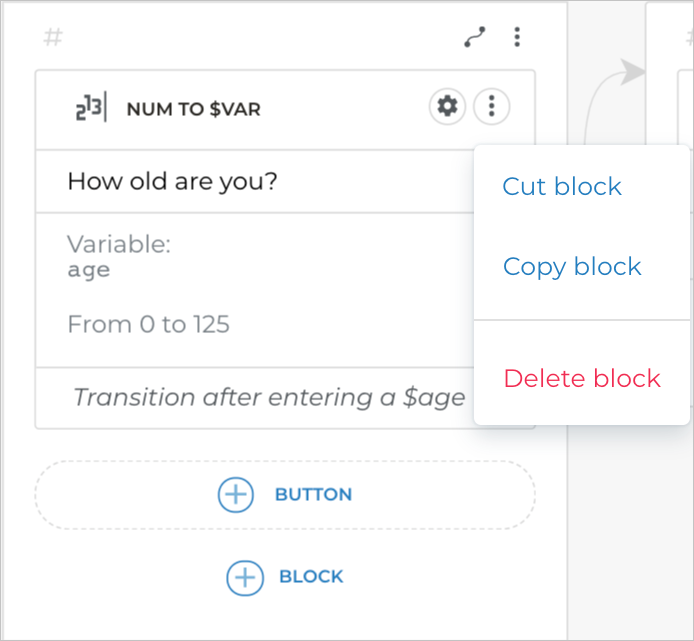Click the plus circle icon beside BLOCK
Screen dimensions: 694x641
(x=245, y=577)
